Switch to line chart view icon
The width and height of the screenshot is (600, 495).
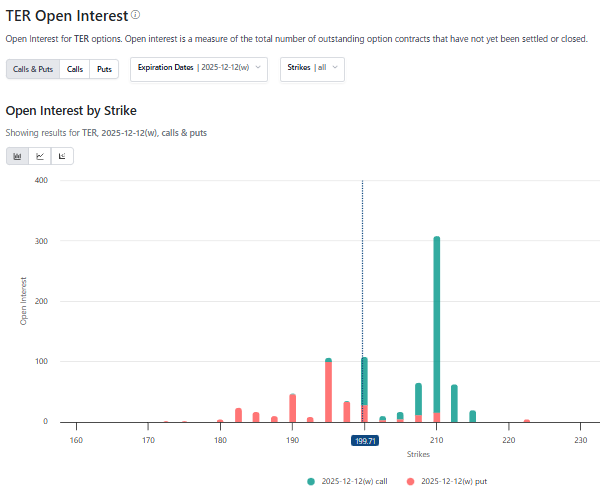[x=40, y=156]
